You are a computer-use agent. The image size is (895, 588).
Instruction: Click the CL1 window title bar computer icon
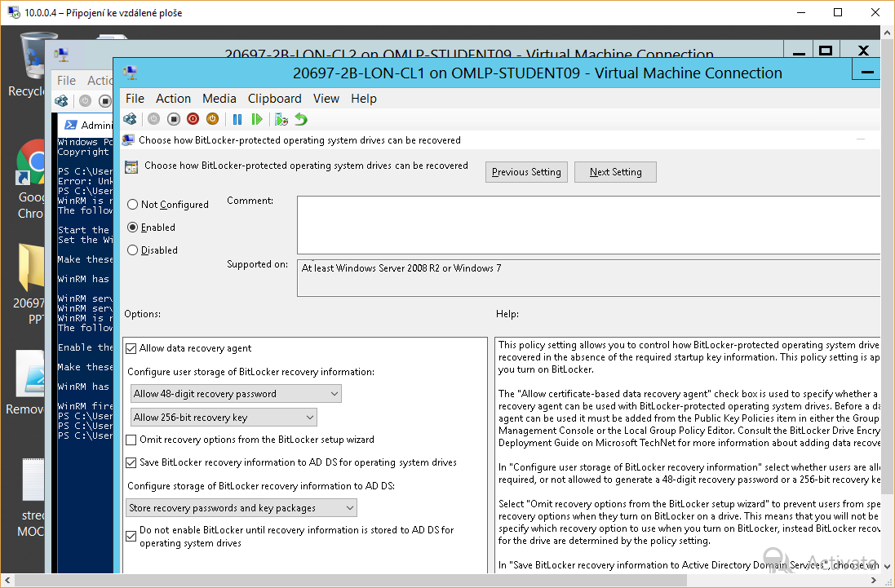tap(131, 73)
